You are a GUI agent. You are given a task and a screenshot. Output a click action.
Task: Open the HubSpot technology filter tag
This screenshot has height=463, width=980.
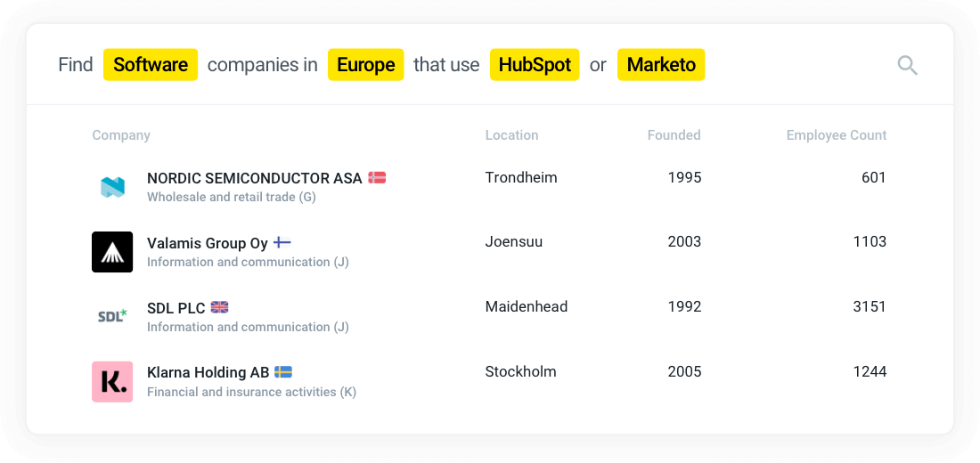coord(535,65)
